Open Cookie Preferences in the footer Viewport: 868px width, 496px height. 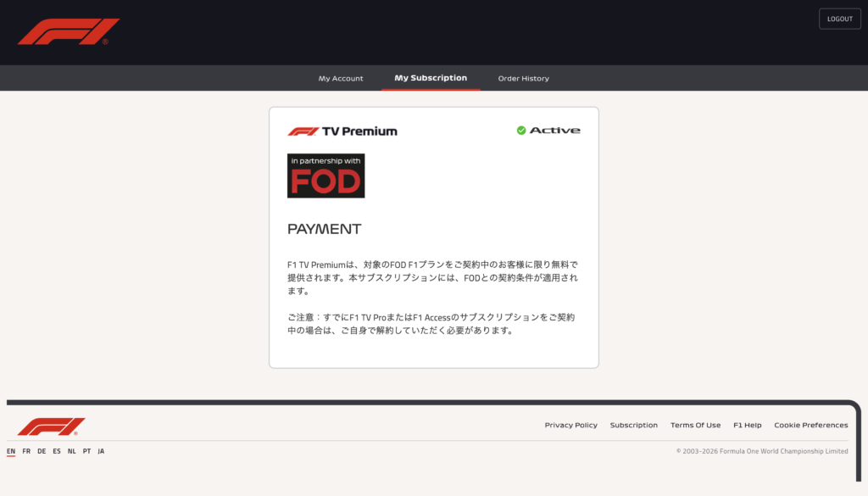click(810, 426)
